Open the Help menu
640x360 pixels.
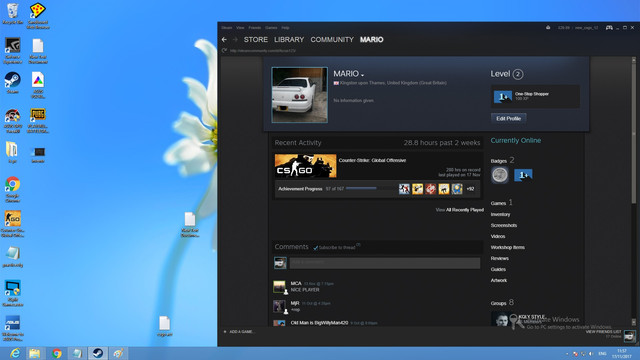click(285, 28)
